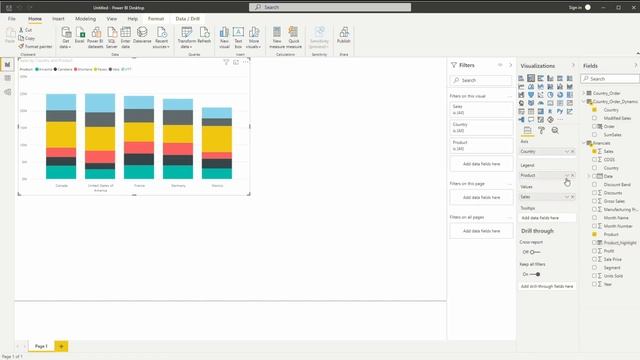The width and height of the screenshot is (640, 360).
Task: Open Dataverse data source
Action: (x=142, y=36)
